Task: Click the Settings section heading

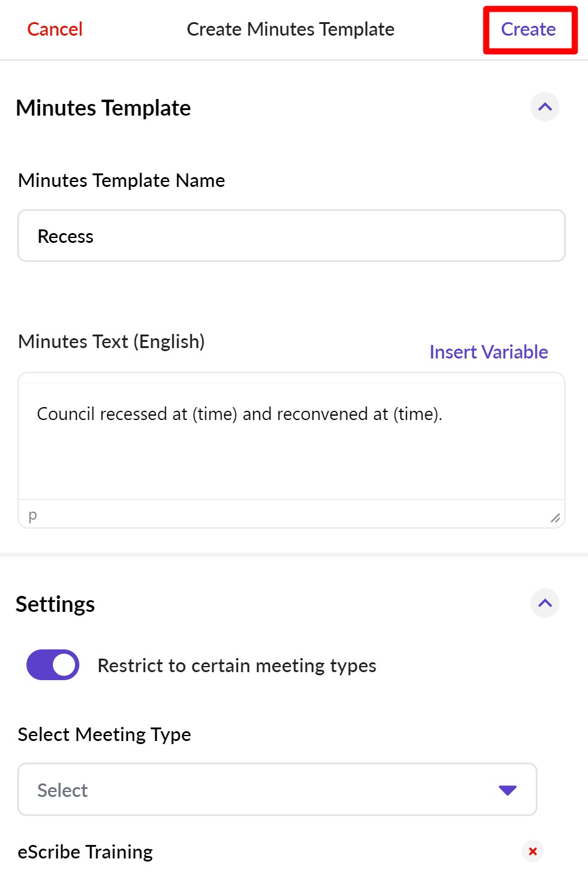Action: coord(55,605)
